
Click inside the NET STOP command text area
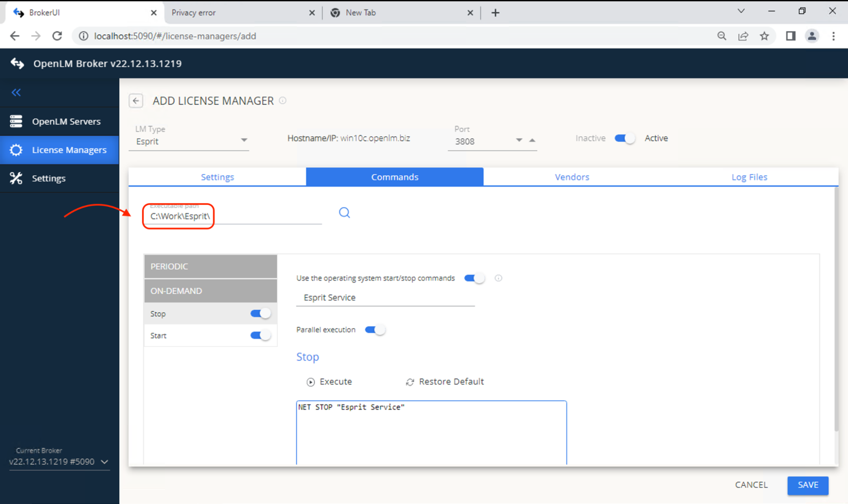(x=431, y=432)
